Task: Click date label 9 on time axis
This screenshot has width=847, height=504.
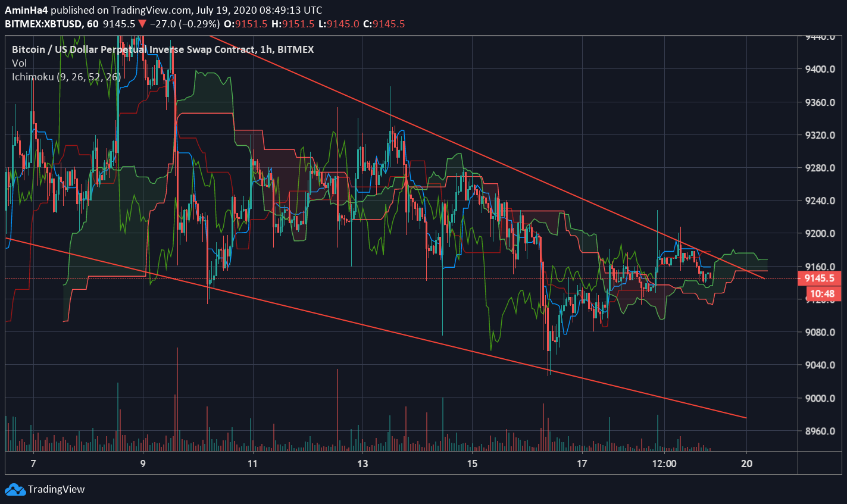Action: [143, 464]
